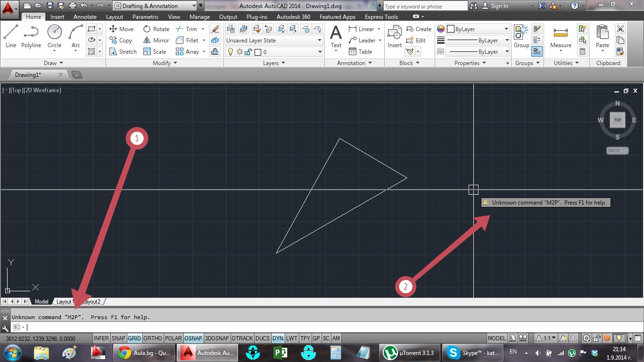Click the Insert block icon
The width and height of the screenshot is (644, 362).
(395, 37)
